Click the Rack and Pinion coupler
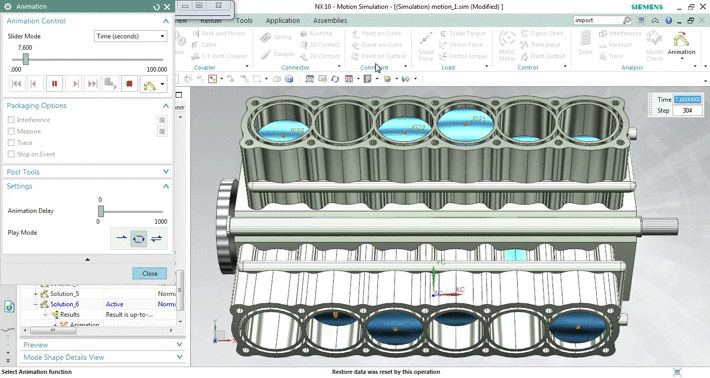 point(219,33)
